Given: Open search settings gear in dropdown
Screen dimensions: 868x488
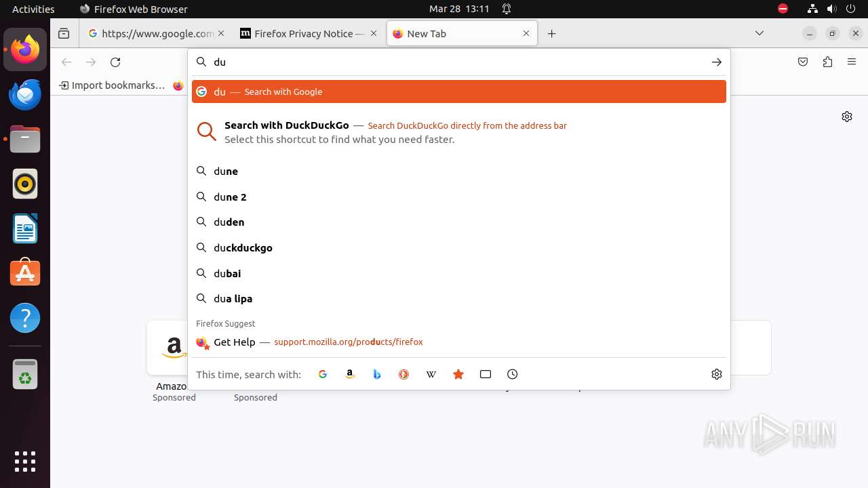Looking at the screenshot, I should (717, 374).
